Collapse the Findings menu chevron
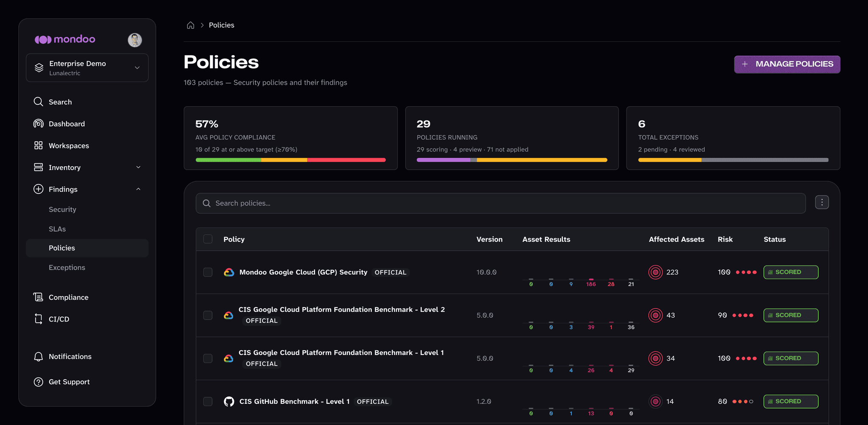The height and width of the screenshot is (425, 868). click(138, 189)
